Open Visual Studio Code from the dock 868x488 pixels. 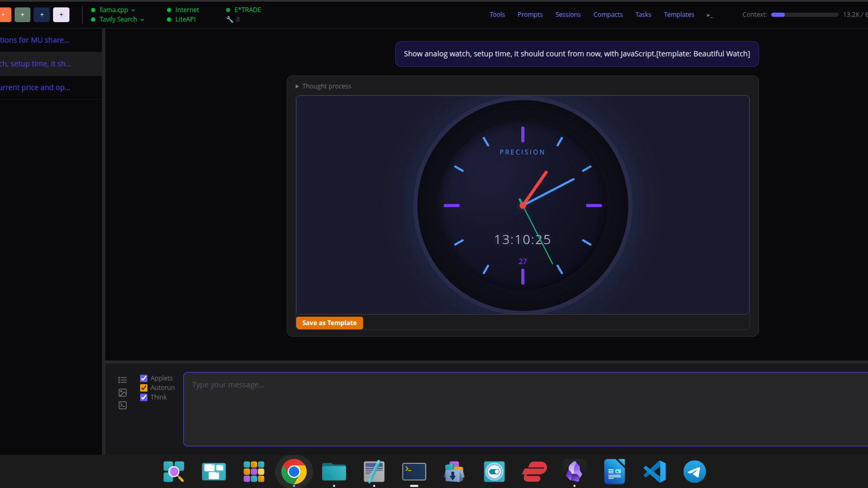click(x=655, y=472)
